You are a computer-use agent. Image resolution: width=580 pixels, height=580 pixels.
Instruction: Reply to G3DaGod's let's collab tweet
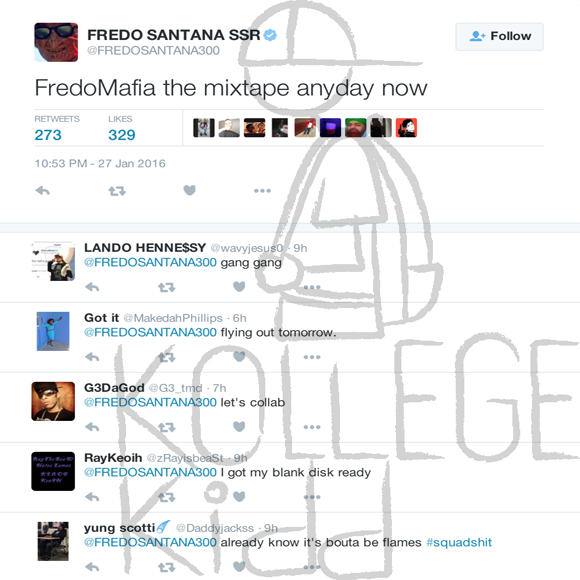point(92,427)
